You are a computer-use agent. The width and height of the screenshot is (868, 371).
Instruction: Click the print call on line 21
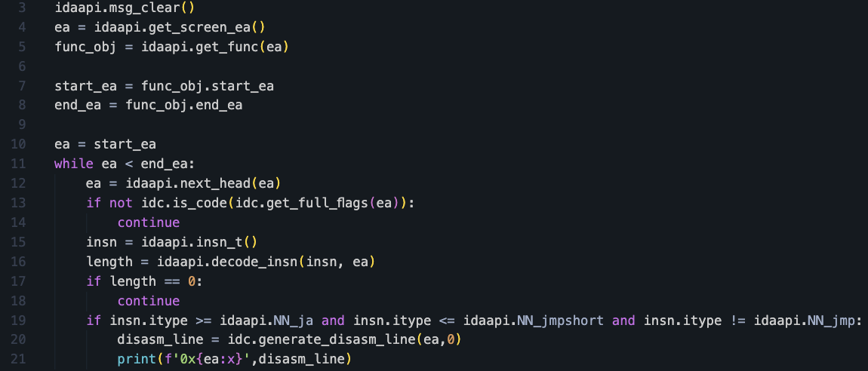point(133,360)
